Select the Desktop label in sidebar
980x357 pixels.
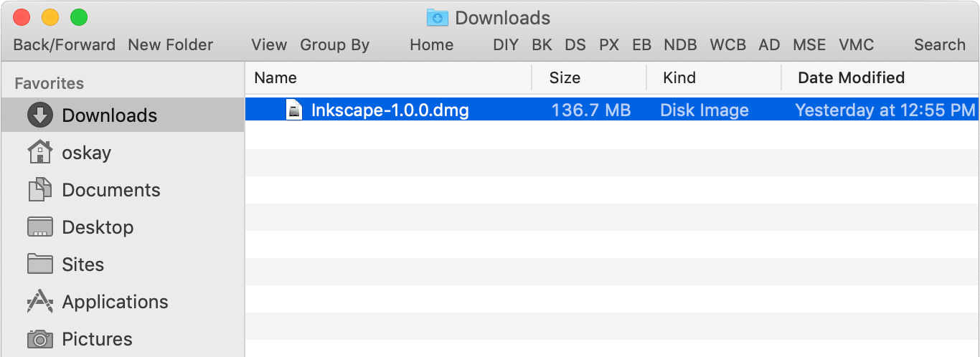pos(98,227)
